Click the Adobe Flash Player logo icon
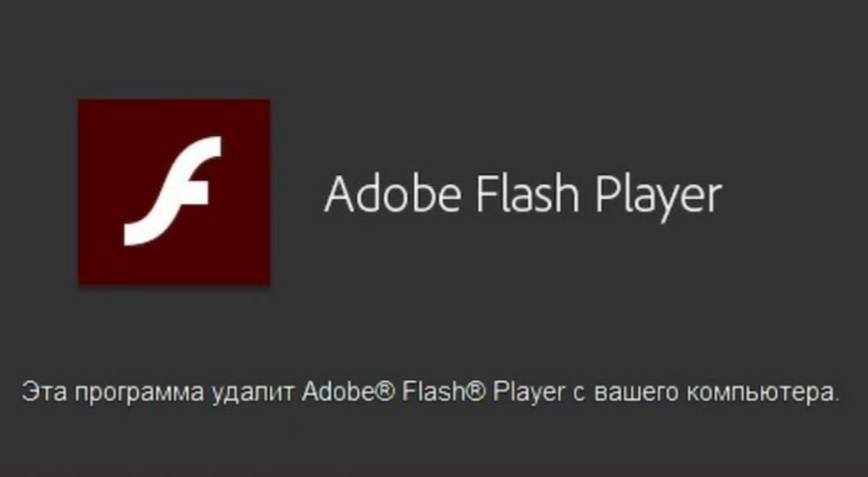Image resolution: width=868 pixels, height=477 pixels. click(174, 192)
